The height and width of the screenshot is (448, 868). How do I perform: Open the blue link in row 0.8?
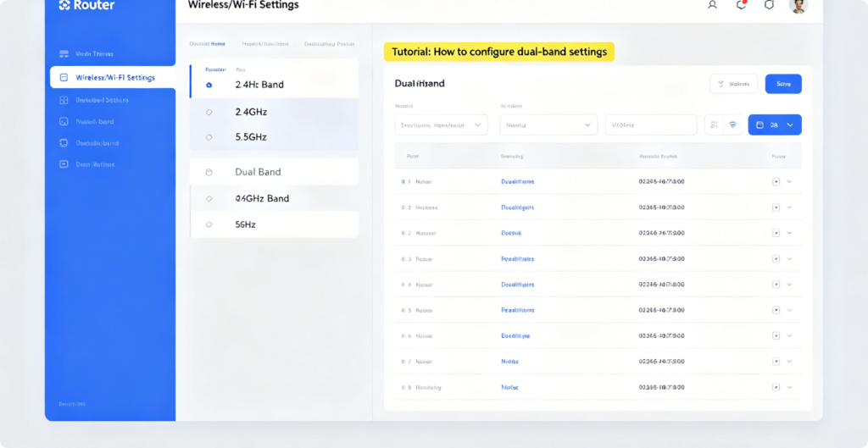509,387
